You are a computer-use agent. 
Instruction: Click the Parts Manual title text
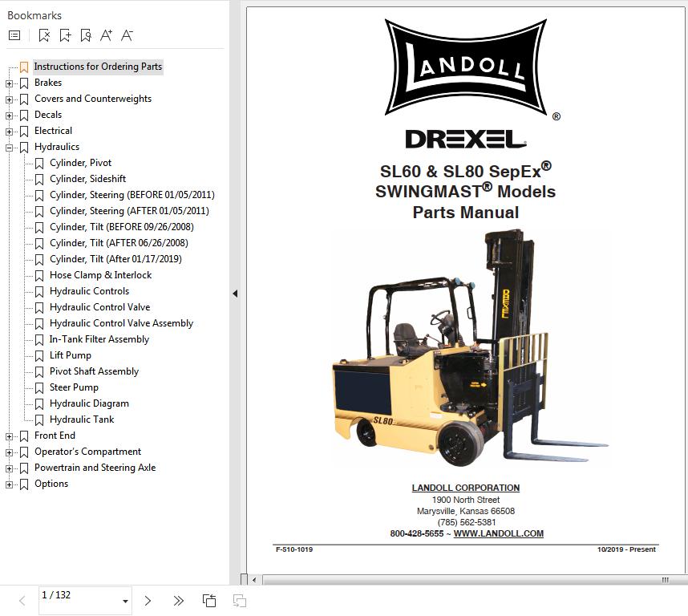pos(466,213)
